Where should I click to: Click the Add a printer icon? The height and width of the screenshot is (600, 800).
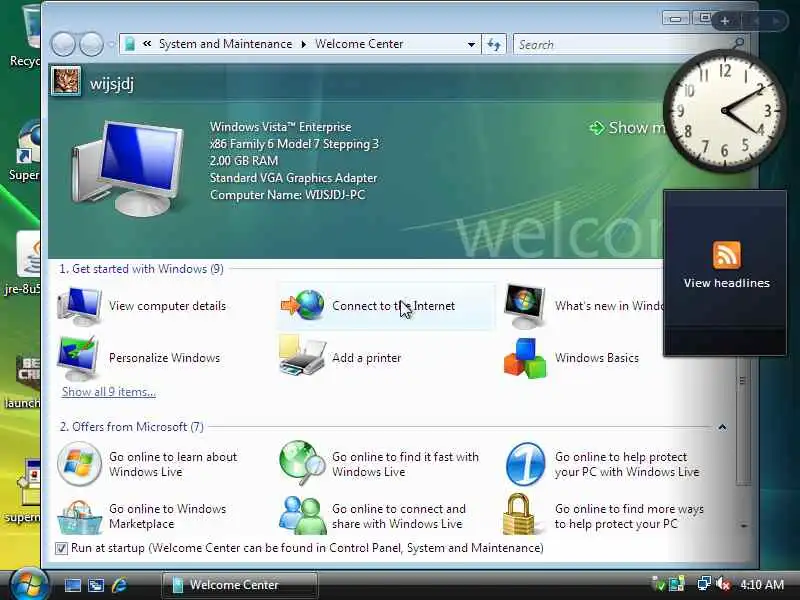point(303,356)
